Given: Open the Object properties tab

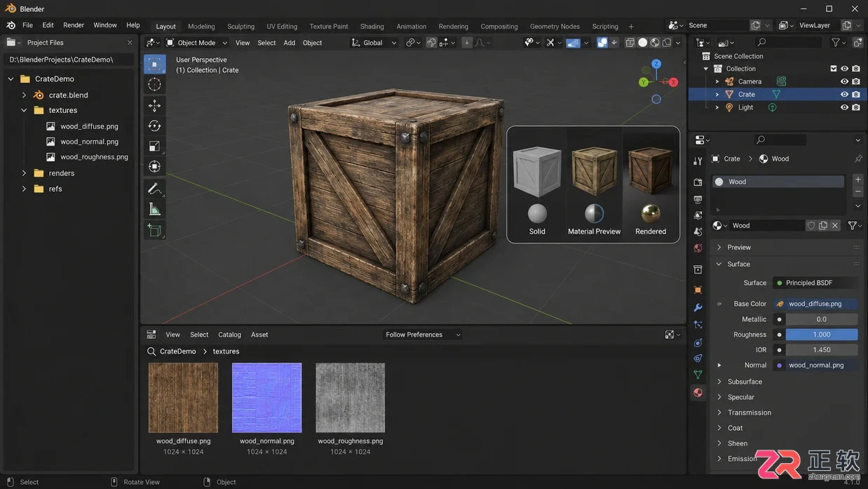Looking at the screenshot, I should tap(698, 290).
